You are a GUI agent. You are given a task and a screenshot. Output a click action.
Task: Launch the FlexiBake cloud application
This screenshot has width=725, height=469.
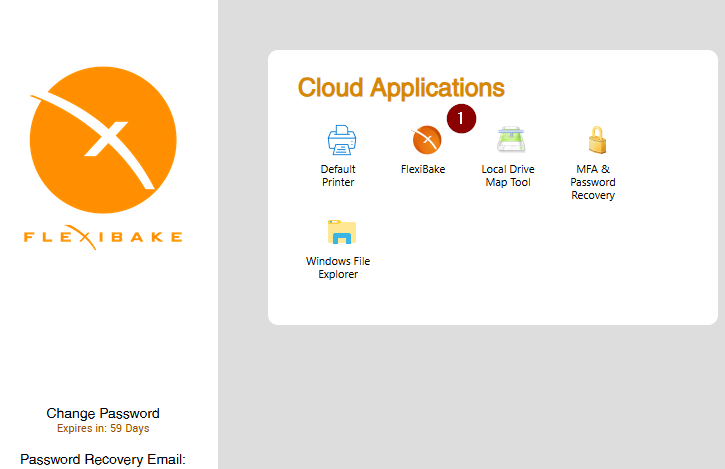tap(427, 140)
